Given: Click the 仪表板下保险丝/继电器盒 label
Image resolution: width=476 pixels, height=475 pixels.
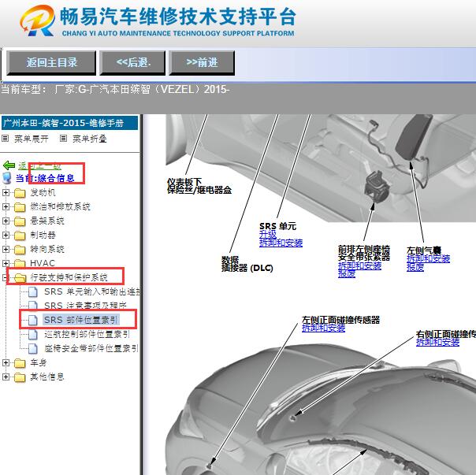Looking at the screenshot, I should 199,186.
